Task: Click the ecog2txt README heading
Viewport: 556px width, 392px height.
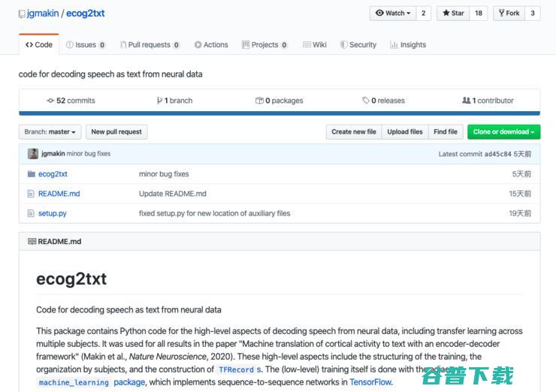Action: point(71,279)
